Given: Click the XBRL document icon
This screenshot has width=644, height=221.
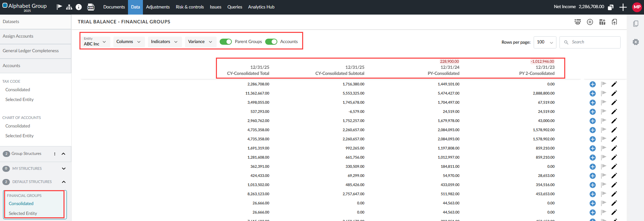Looking at the screenshot, I should point(91,7).
